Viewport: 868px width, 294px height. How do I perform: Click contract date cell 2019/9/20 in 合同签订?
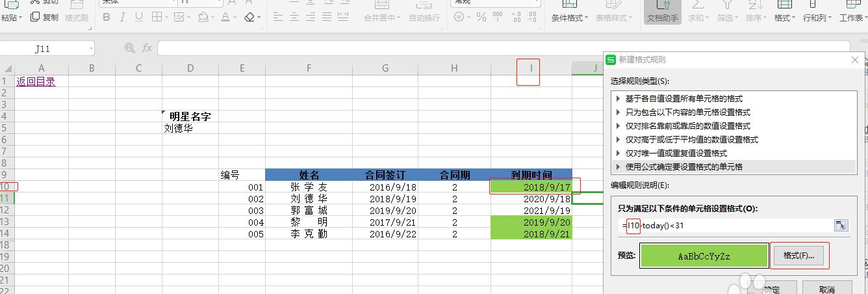(x=385, y=210)
